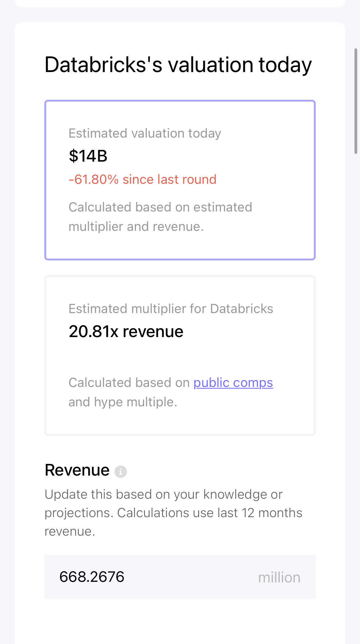The image size is (360, 644).
Task: Click the $14B valuation figure
Action: click(88, 156)
